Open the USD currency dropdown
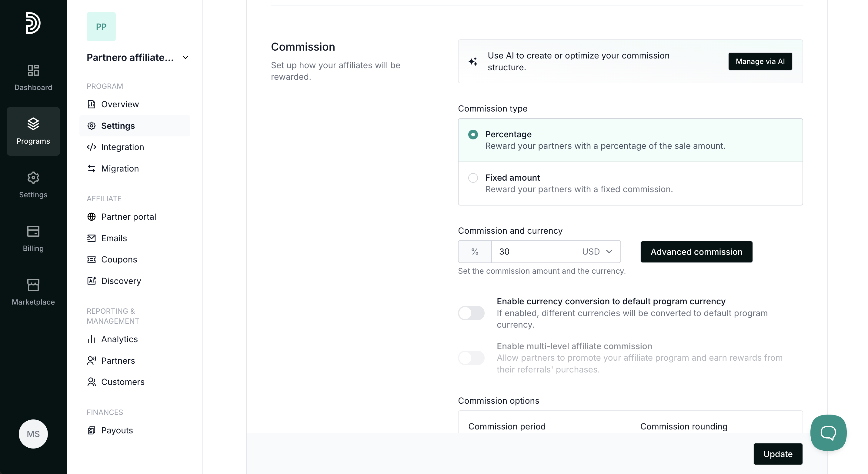This screenshot has height=474, width=868. [x=597, y=252]
